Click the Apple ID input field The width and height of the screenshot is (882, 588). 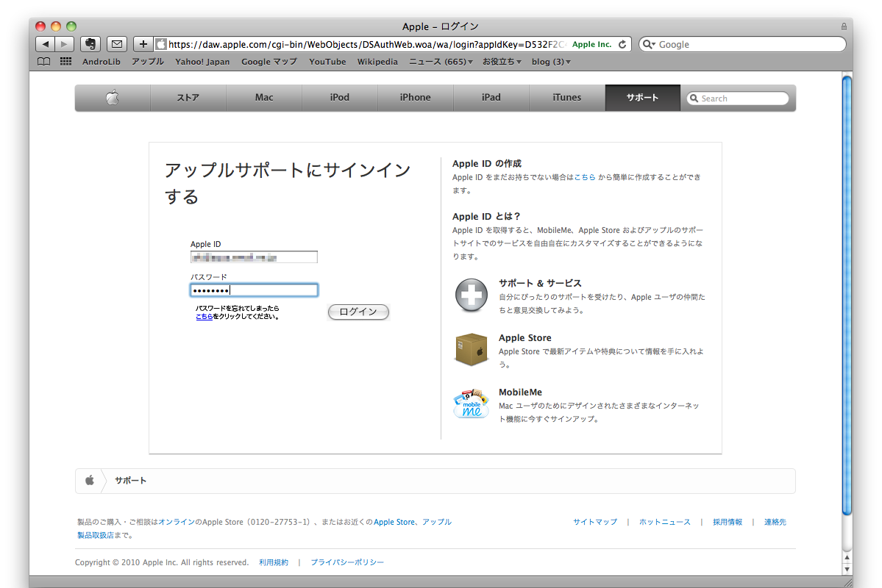tap(254, 257)
